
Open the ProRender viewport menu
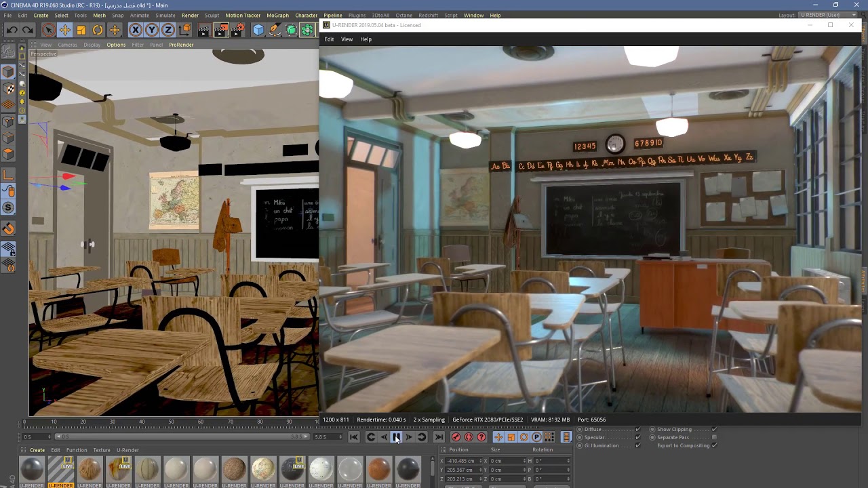point(181,45)
